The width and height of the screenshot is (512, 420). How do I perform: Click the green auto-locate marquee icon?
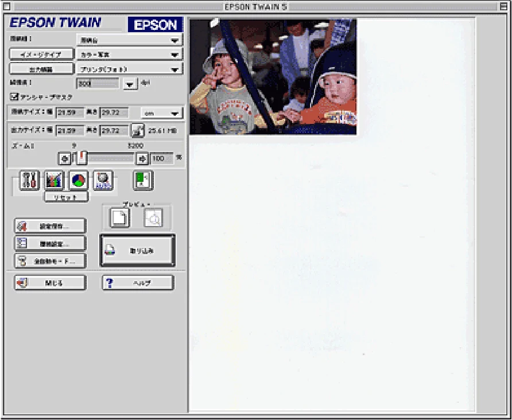pos(143,180)
